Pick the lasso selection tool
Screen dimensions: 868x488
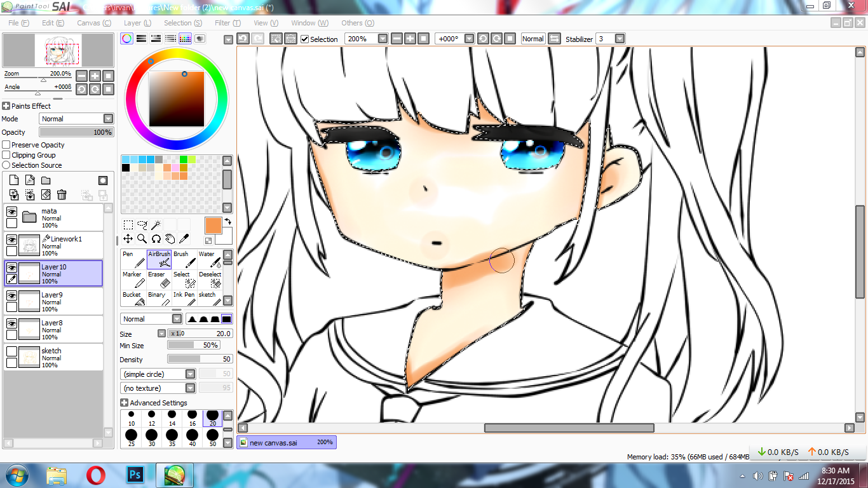click(x=142, y=224)
